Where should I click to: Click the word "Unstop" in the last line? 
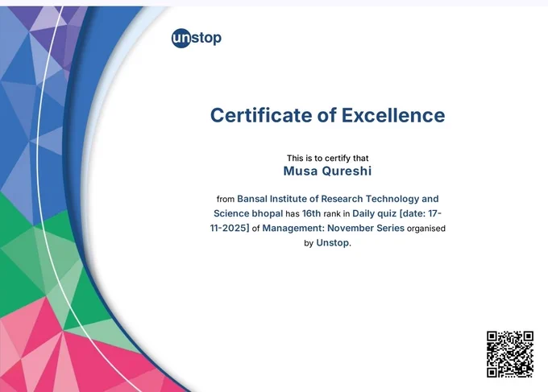(x=332, y=242)
